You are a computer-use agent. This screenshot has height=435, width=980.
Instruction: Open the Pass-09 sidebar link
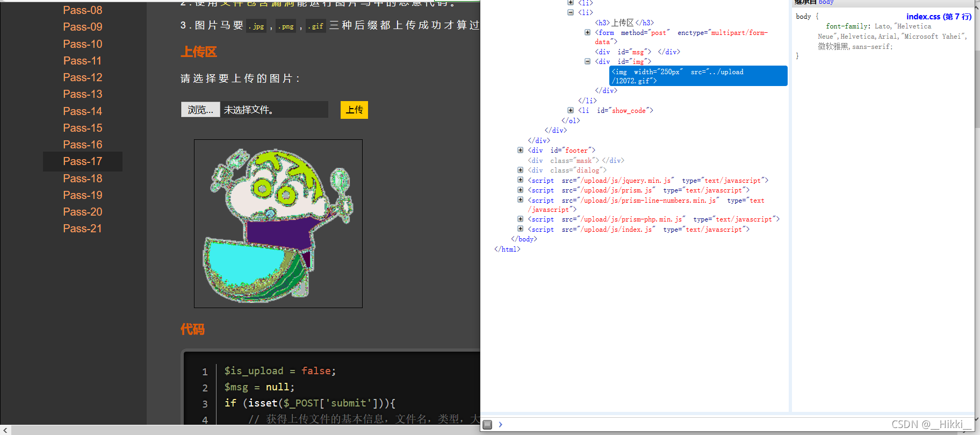point(82,27)
